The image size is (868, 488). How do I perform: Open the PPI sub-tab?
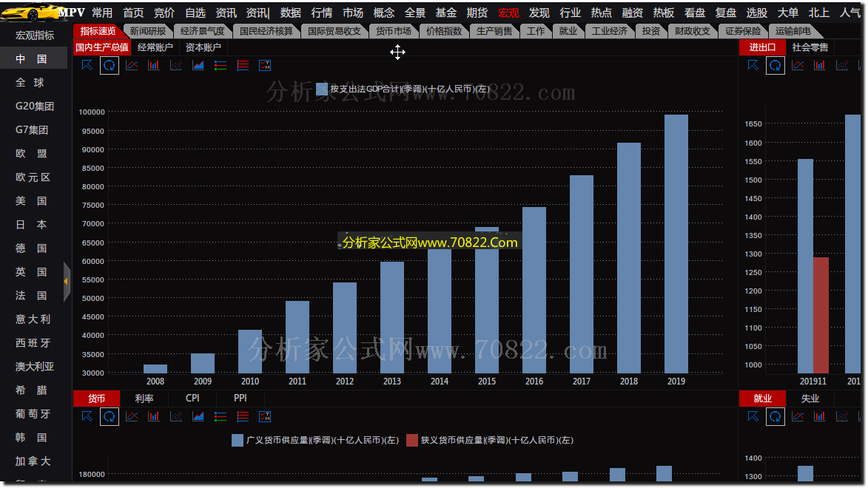coord(240,399)
